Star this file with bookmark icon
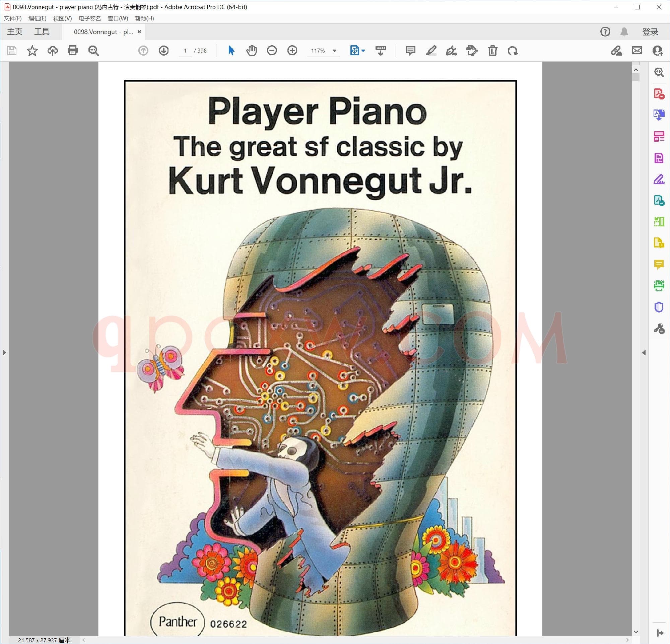 pyautogui.click(x=32, y=51)
